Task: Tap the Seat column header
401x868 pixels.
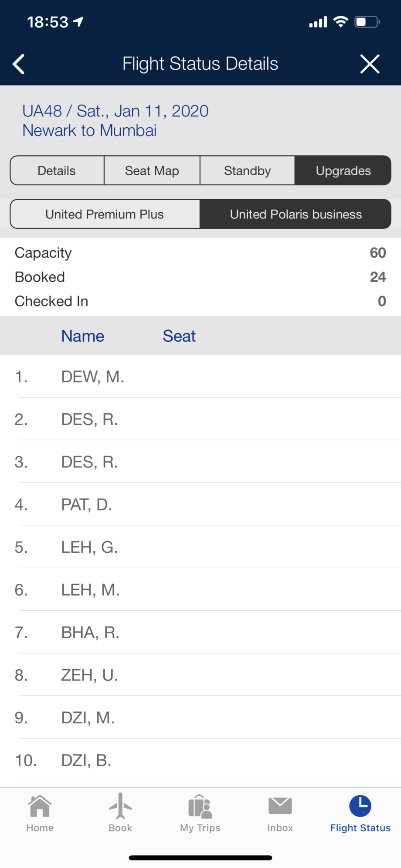Action: [x=179, y=336]
